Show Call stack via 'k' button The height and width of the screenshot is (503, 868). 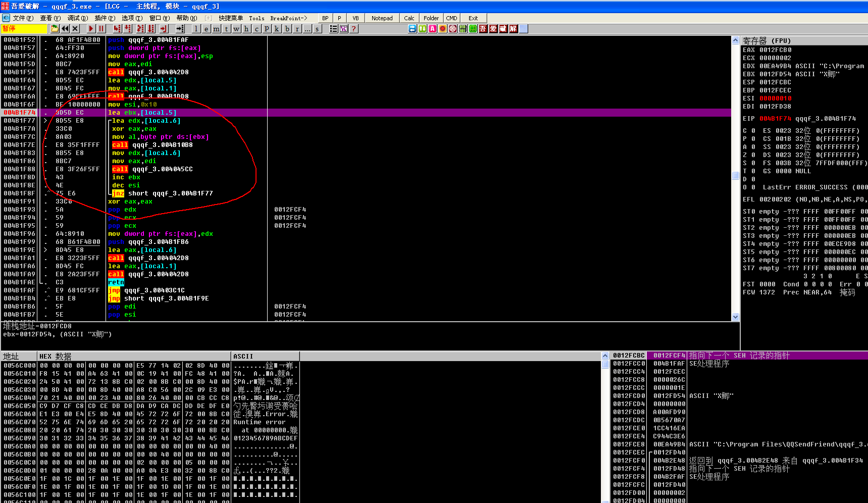(x=277, y=29)
